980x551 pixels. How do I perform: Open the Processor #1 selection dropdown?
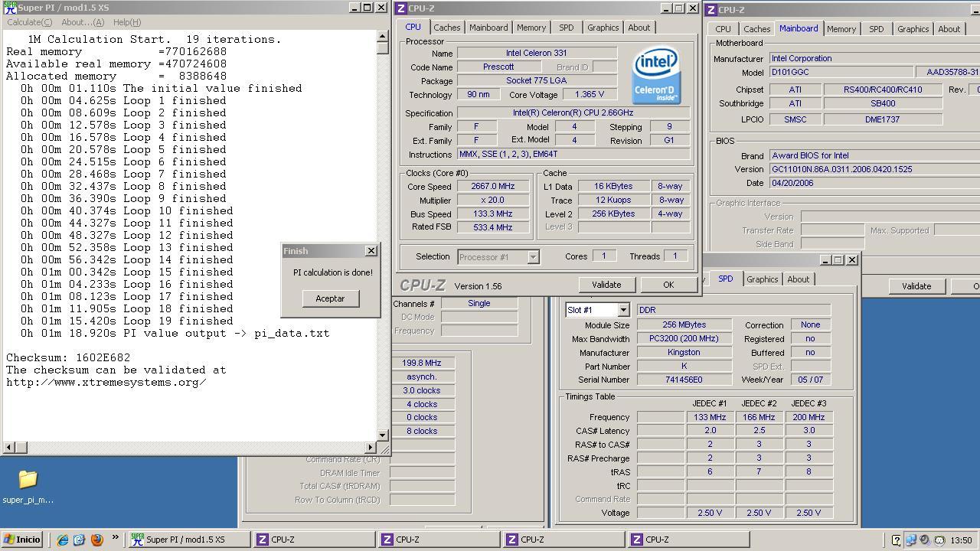[533, 257]
